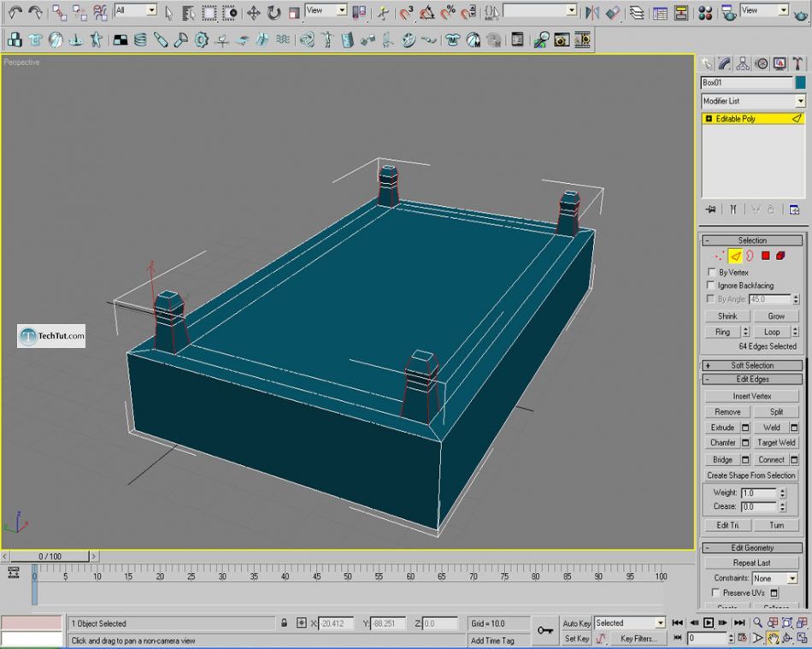The width and height of the screenshot is (812, 649).
Task: Click the Connect button
Action: coord(771,459)
